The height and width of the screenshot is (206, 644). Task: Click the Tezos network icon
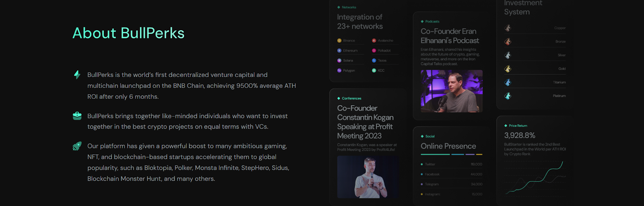pos(374,60)
